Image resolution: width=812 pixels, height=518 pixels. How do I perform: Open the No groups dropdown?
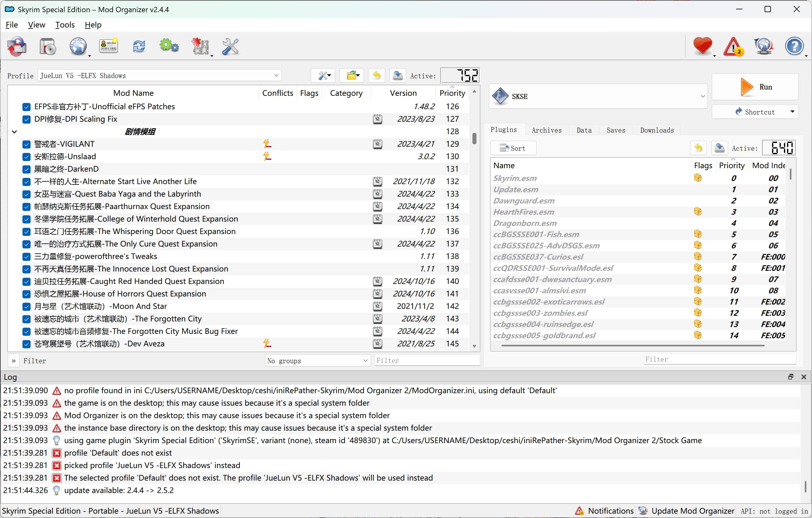tap(317, 360)
